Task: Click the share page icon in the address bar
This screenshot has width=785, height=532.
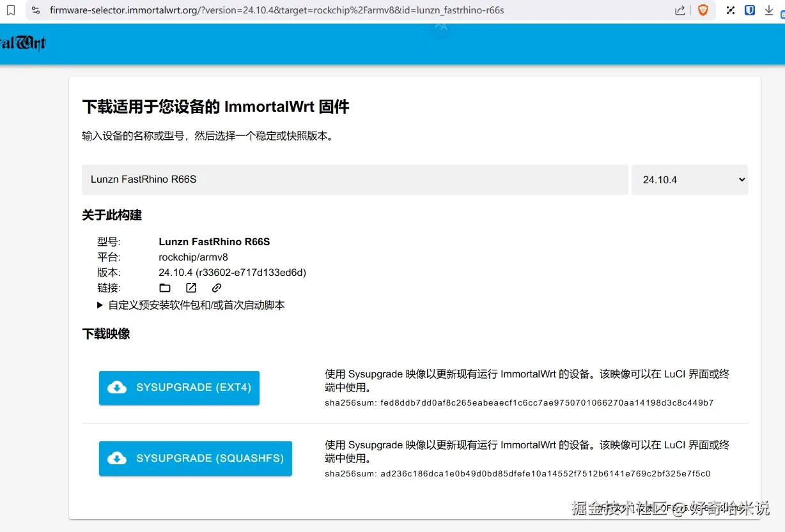Action: [x=680, y=10]
